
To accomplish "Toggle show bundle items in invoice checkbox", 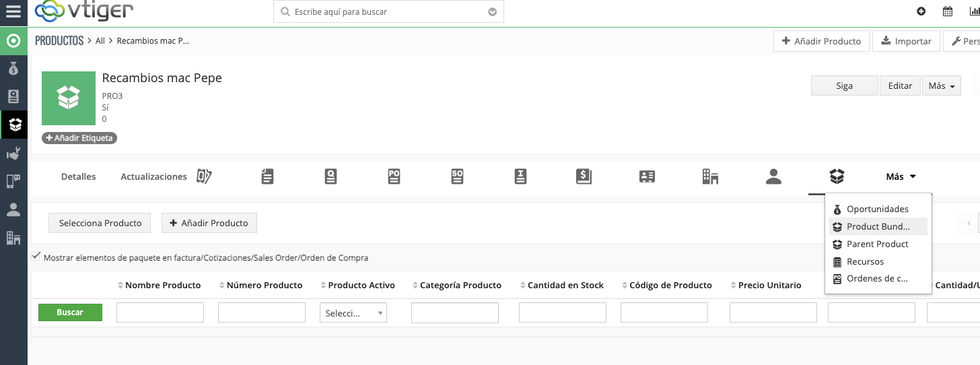I will point(36,257).
